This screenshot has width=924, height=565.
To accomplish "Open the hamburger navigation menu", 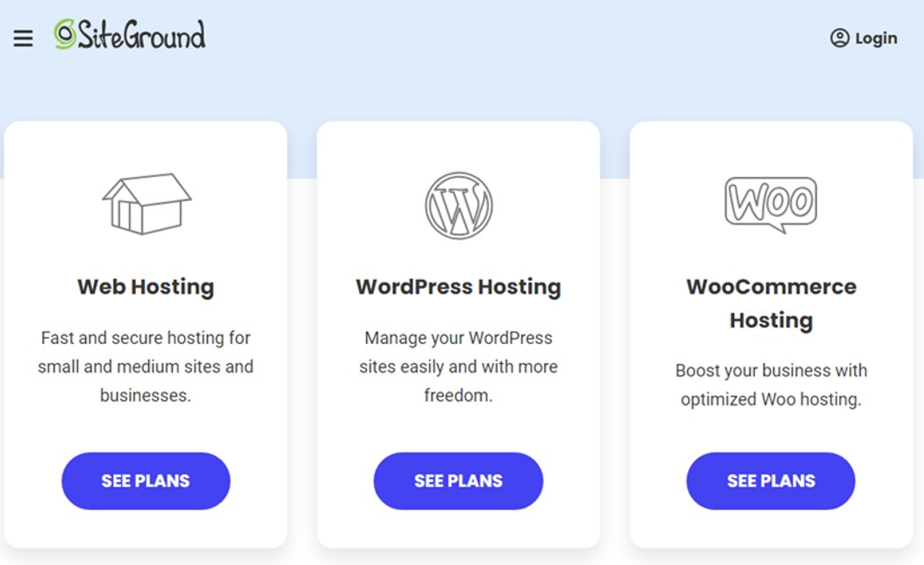I will (x=23, y=39).
